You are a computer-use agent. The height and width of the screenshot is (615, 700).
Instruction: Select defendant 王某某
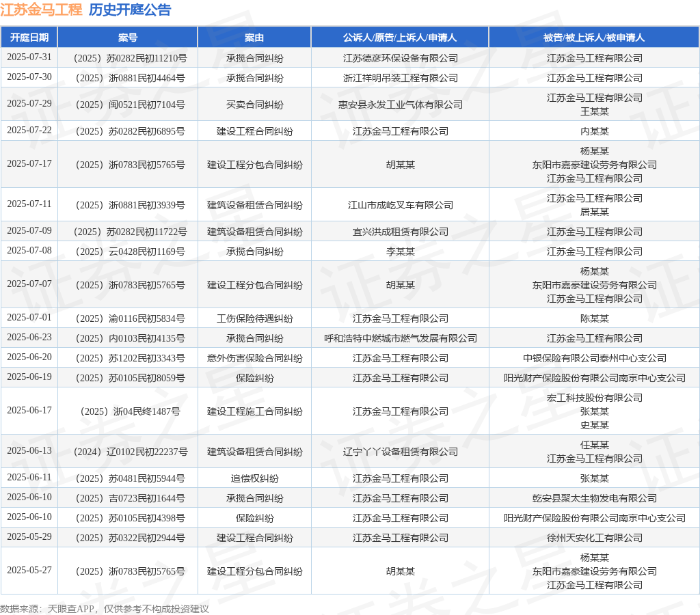click(595, 111)
